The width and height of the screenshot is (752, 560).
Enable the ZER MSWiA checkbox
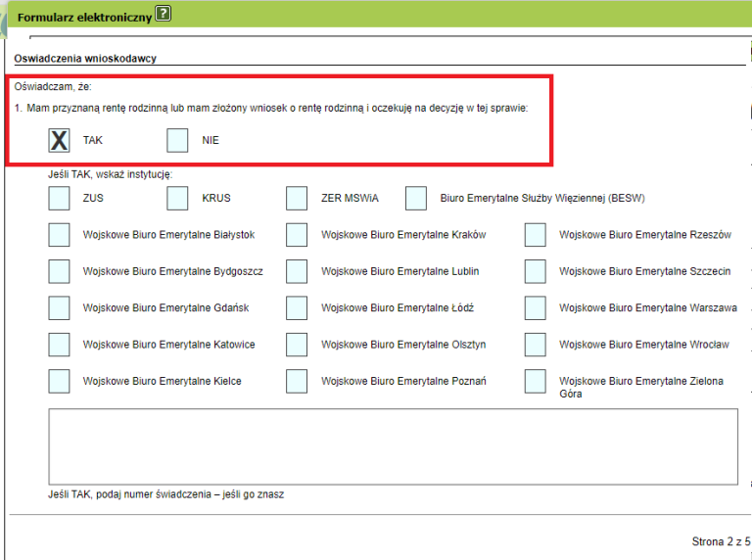pos(297,199)
